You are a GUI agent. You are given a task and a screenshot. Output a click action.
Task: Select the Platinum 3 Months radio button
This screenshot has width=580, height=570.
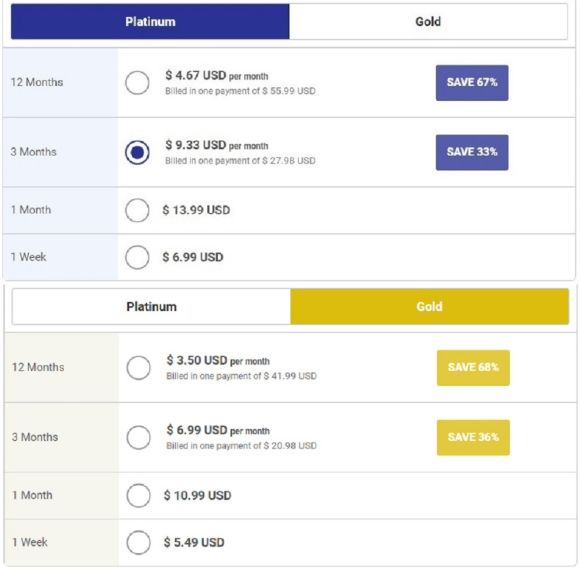(137, 152)
